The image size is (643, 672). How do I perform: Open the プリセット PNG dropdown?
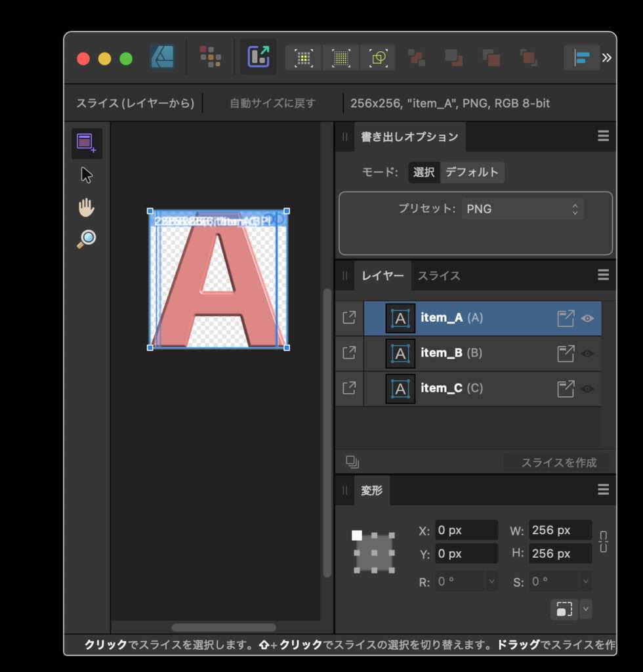522,209
